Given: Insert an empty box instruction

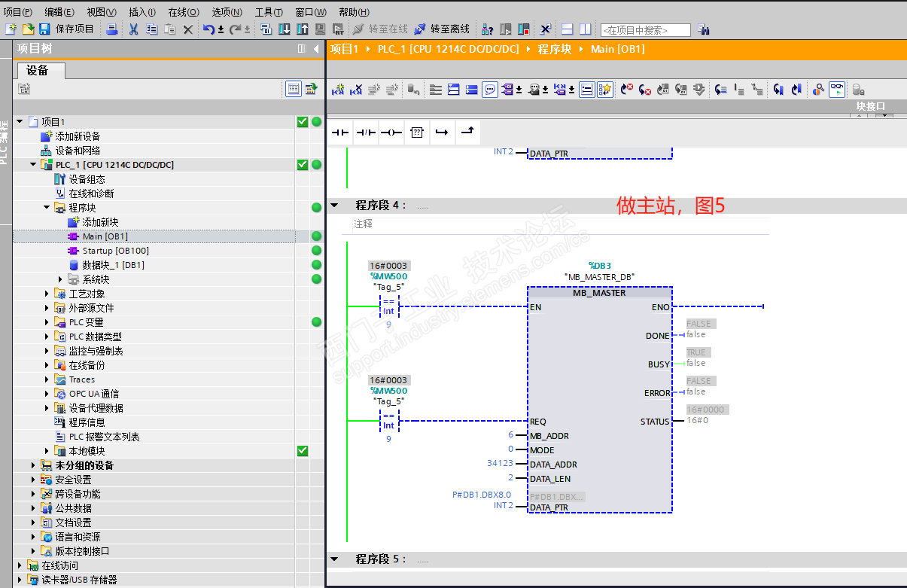Looking at the screenshot, I should 416,133.
